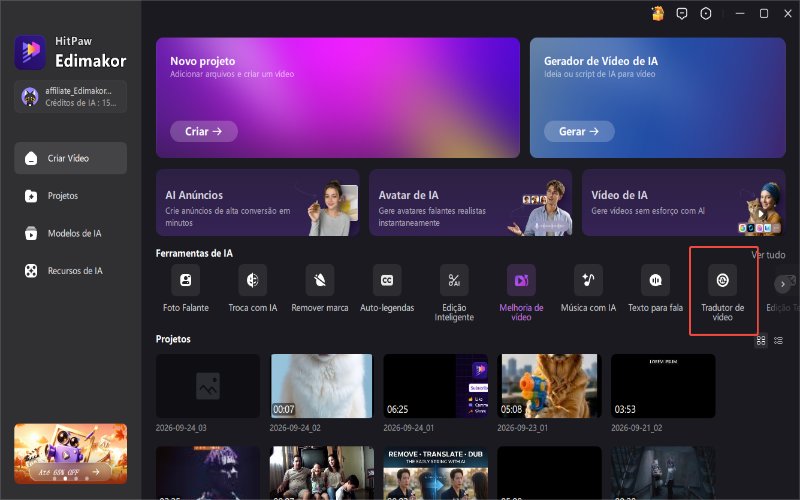Click the Ver tudo link
The height and width of the screenshot is (500, 800).
pos(768,255)
